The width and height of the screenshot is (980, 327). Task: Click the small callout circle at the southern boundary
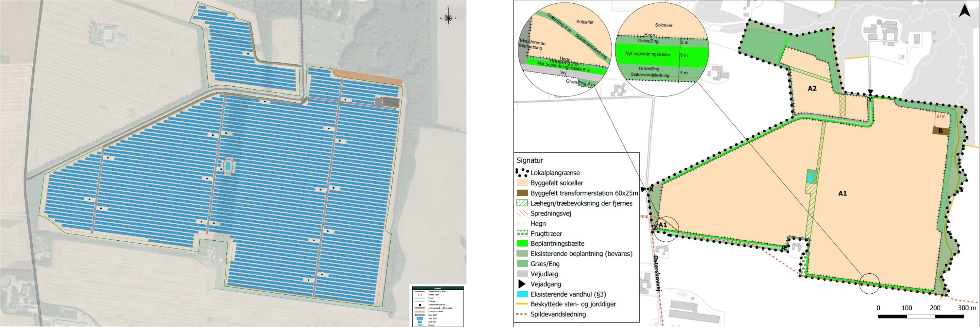click(869, 284)
